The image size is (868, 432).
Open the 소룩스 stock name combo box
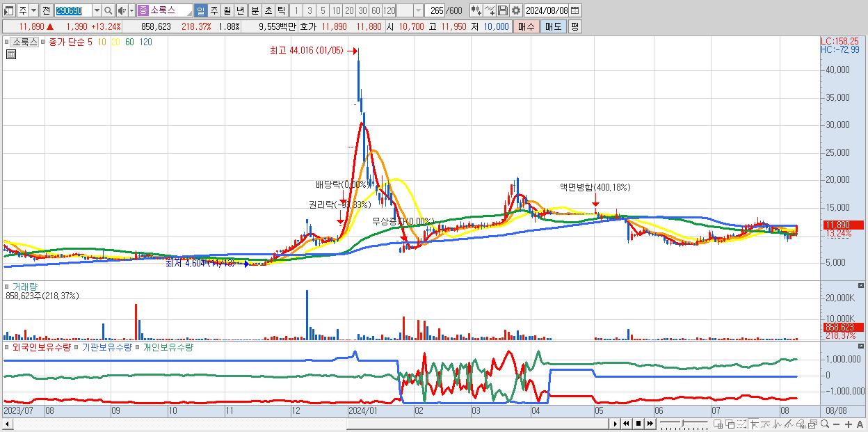(x=166, y=10)
